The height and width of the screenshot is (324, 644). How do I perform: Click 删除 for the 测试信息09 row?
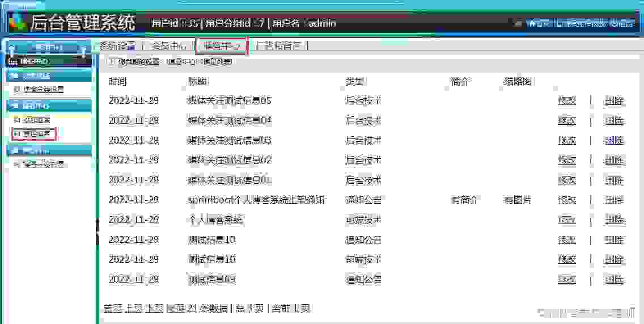tap(614, 280)
